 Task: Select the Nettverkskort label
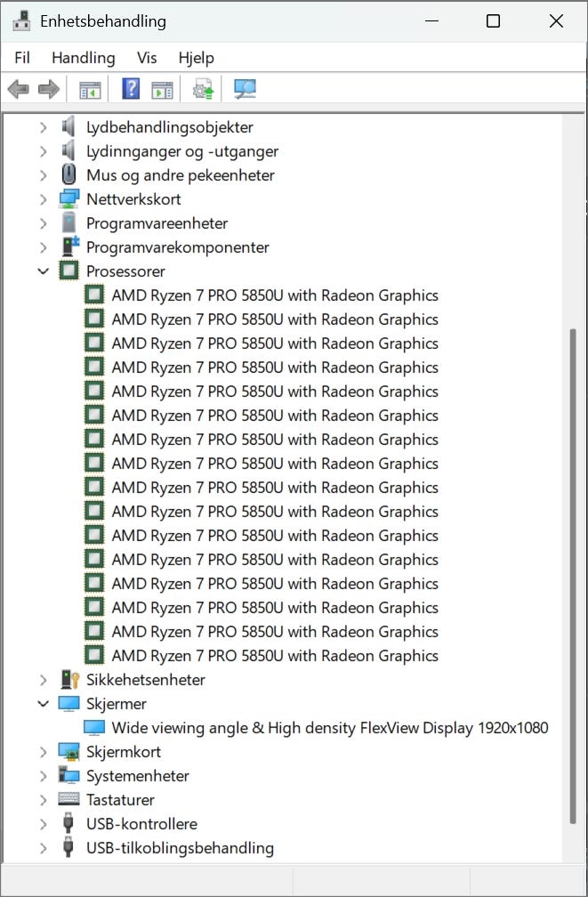[x=133, y=199]
